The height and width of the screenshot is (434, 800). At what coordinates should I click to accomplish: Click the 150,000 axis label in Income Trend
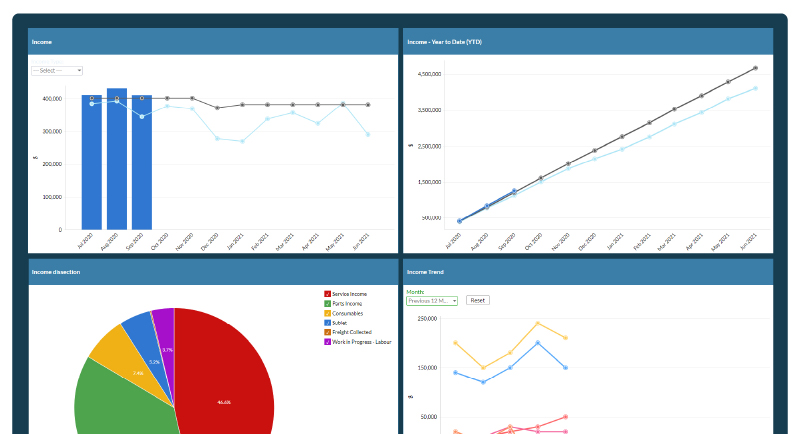tap(427, 368)
